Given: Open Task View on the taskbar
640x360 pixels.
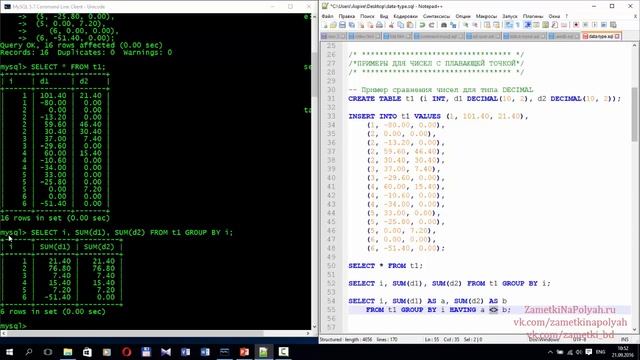Looking at the screenshot, I should tap(48, 352).
